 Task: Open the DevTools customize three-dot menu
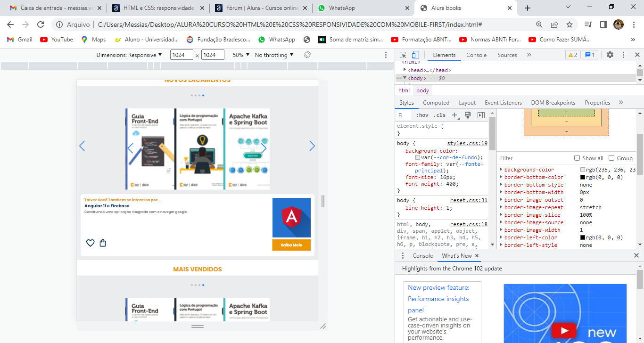pos(623,55)
